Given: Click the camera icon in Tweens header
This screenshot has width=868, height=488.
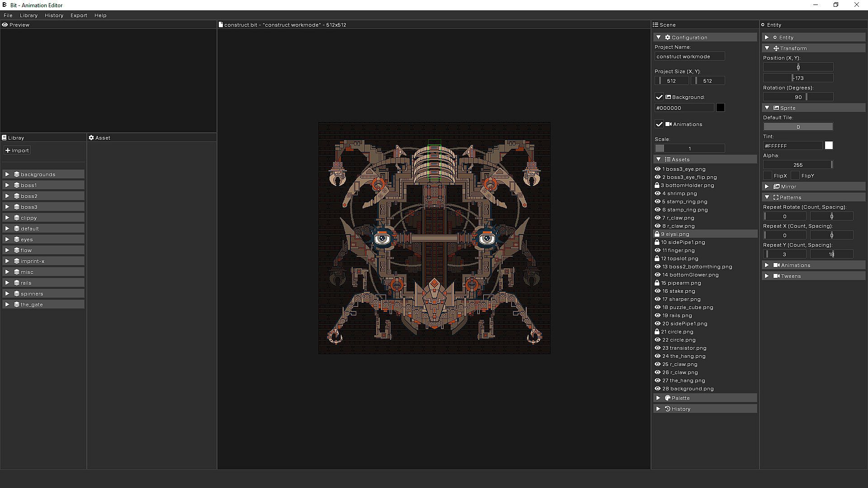Looking at the screenshot, I should pyautogui.click(x=776, y=276).
